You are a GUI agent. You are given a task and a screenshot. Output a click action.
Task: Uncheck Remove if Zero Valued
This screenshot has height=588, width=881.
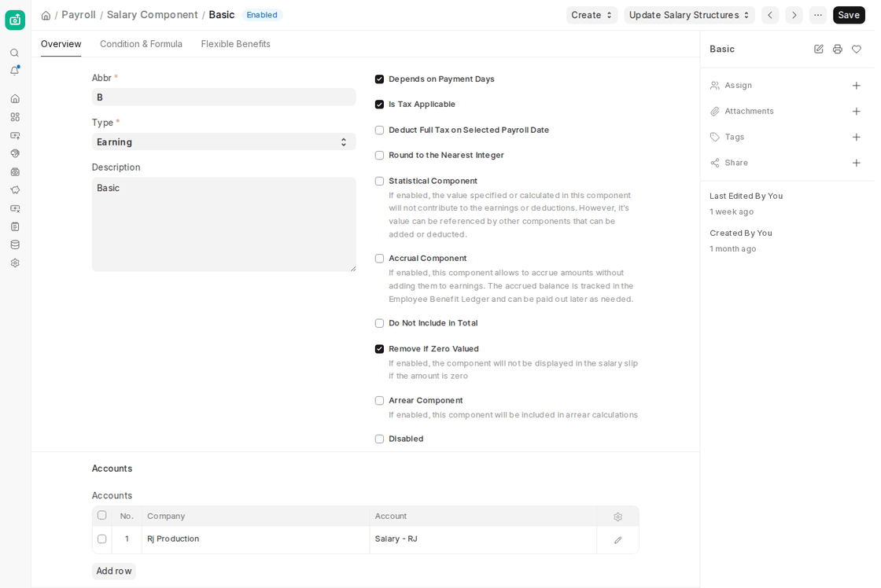[379, 349]
